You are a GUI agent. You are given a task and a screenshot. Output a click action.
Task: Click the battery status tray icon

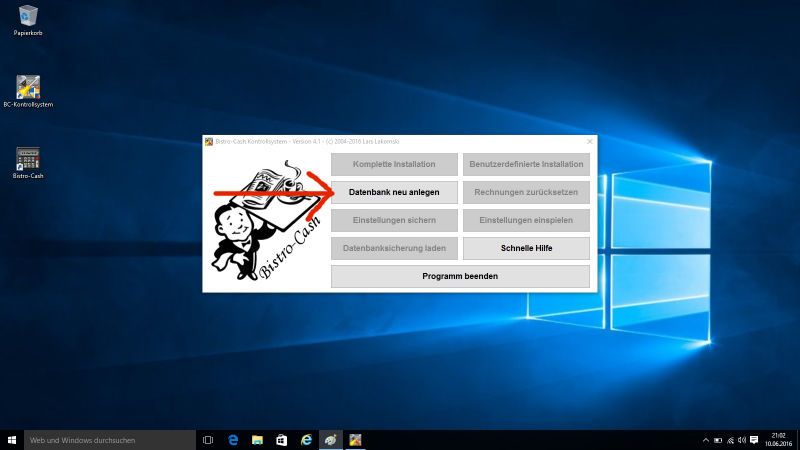[718, 440]
